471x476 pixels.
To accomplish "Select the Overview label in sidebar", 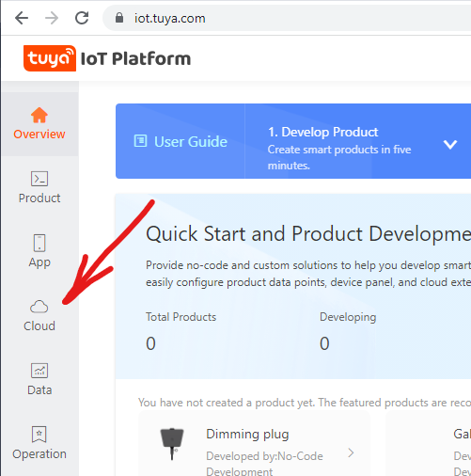I will (39, 135).
